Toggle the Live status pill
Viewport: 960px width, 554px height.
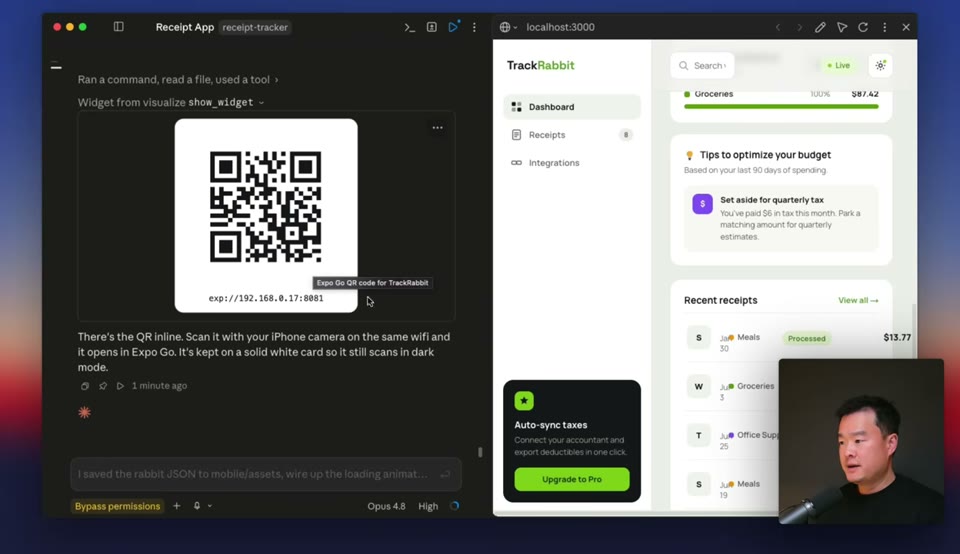click(x=838, y=66)
